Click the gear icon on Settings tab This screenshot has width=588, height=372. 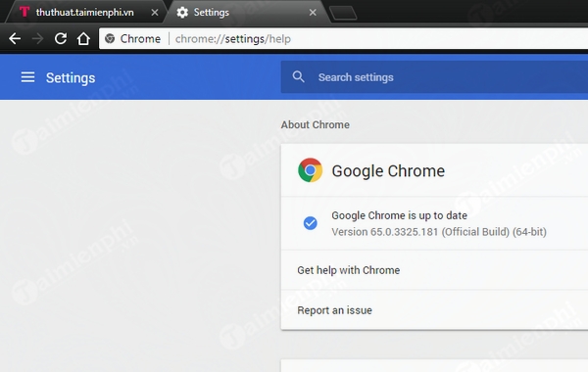click(182, 13)
